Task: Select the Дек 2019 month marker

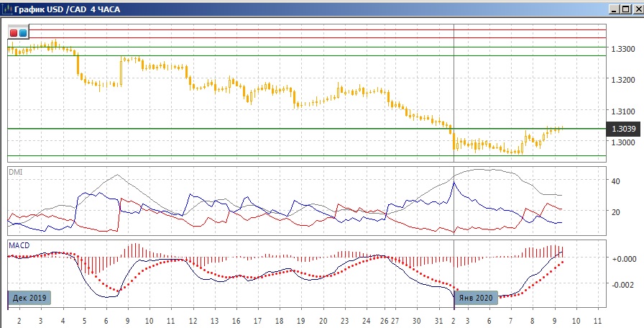Action: tap(29, 297)
